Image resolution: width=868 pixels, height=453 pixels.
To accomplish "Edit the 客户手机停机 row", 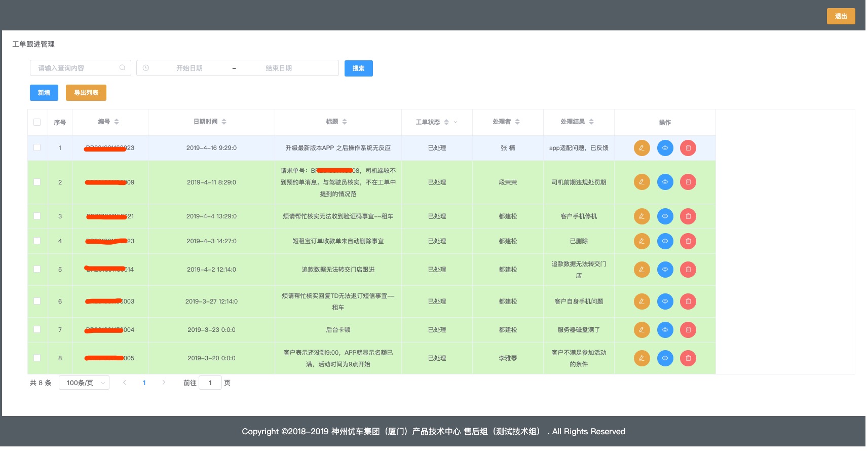I will click(641, 216).
